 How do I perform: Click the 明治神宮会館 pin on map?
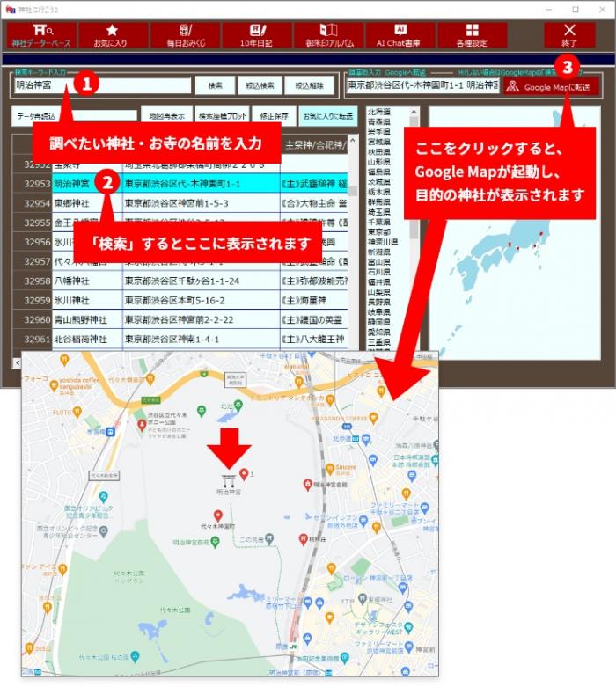[308, 485]
